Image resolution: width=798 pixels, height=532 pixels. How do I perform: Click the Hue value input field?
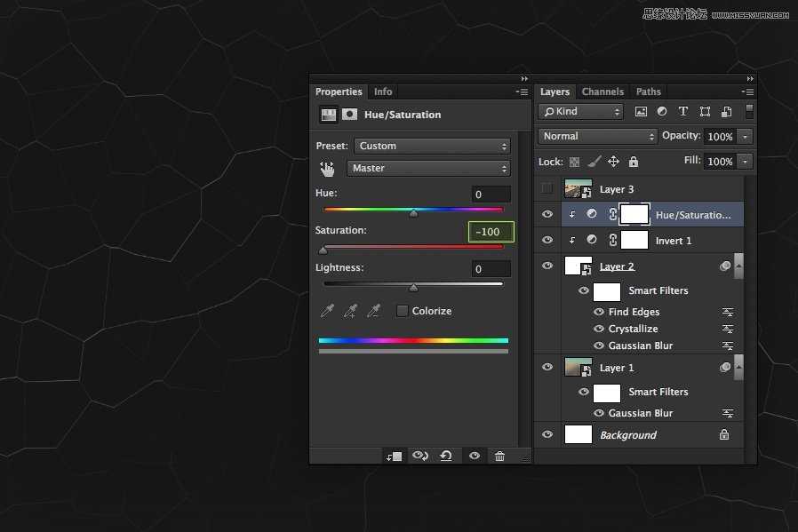point(491,195)
